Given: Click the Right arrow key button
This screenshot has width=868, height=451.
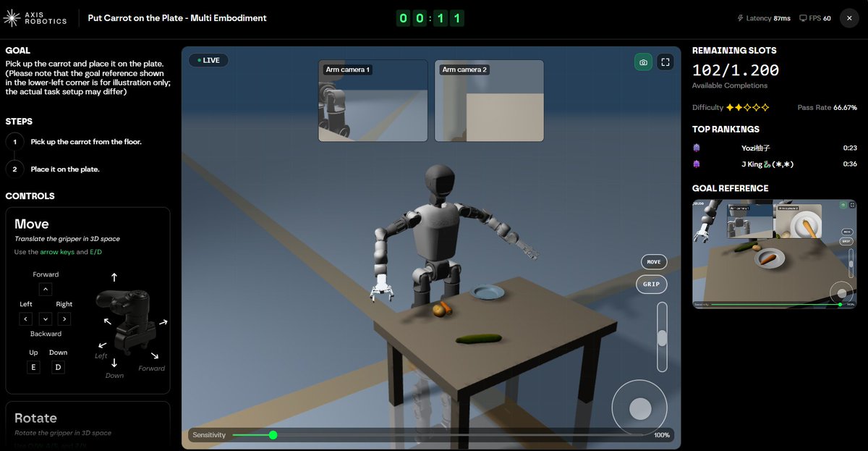Looking at the screenshot, I should click(64, 319).
